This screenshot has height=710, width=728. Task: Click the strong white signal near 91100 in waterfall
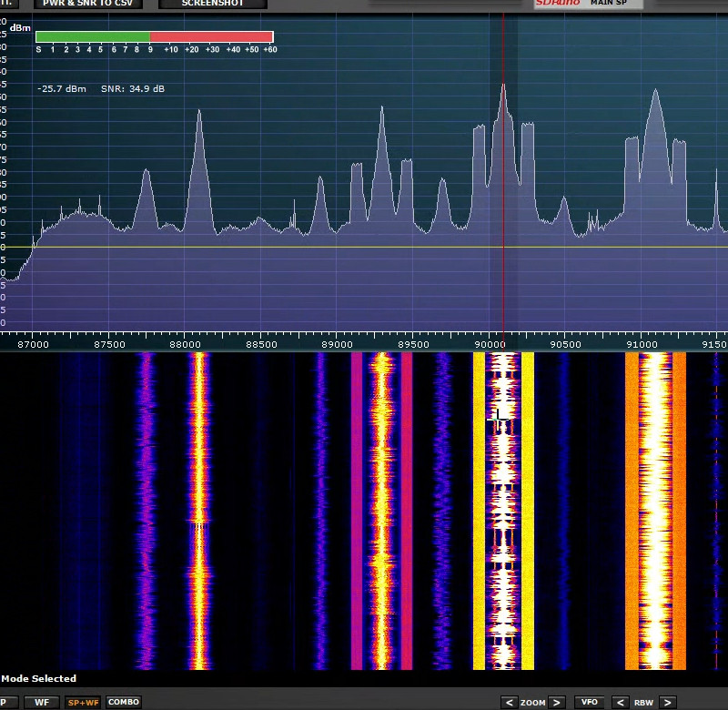click(x=655, y=511)
